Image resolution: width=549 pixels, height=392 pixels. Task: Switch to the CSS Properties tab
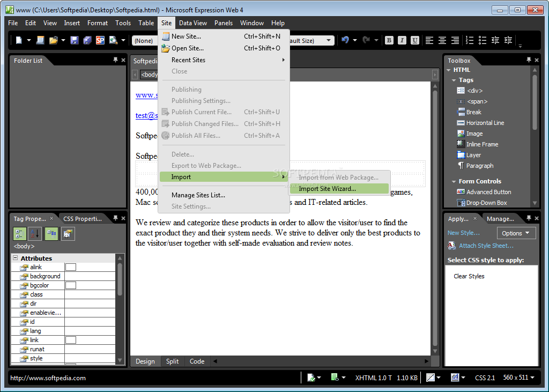[x=83, y=219]
